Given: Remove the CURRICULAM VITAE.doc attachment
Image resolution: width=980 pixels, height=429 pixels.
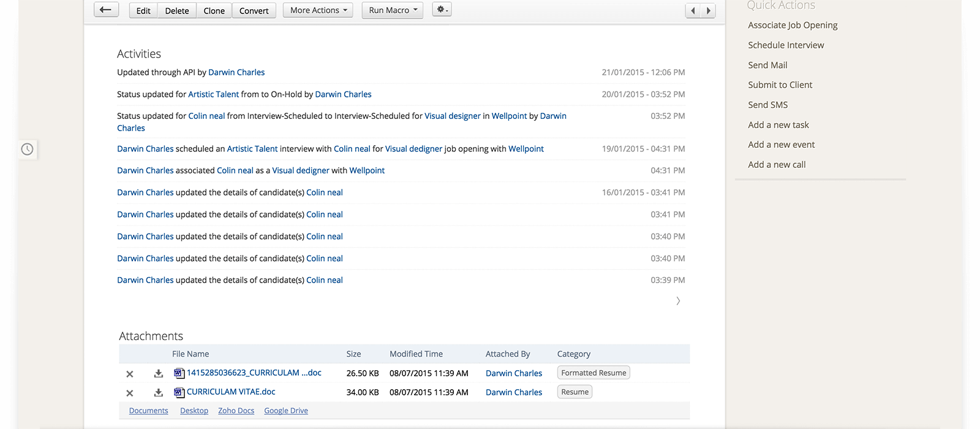Looking at the screenshot, I should coord(130,393).
